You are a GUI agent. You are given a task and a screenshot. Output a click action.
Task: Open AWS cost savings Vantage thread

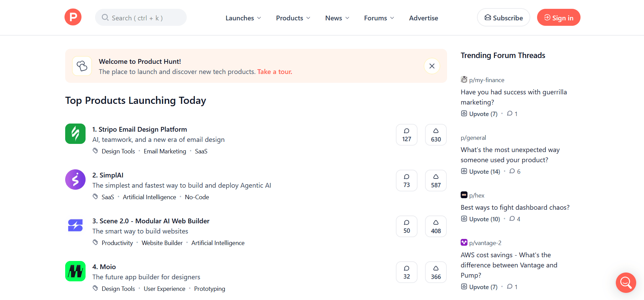[509, 265]
